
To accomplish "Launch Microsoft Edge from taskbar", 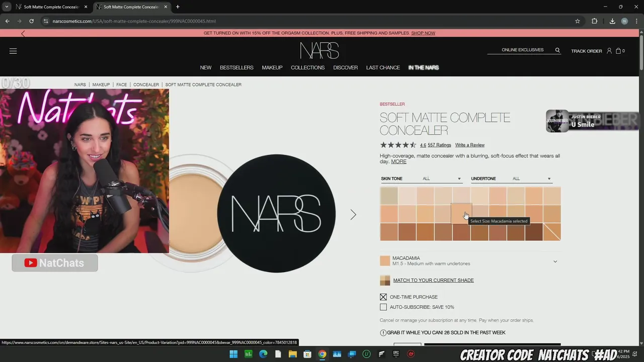I will [263, 354].
